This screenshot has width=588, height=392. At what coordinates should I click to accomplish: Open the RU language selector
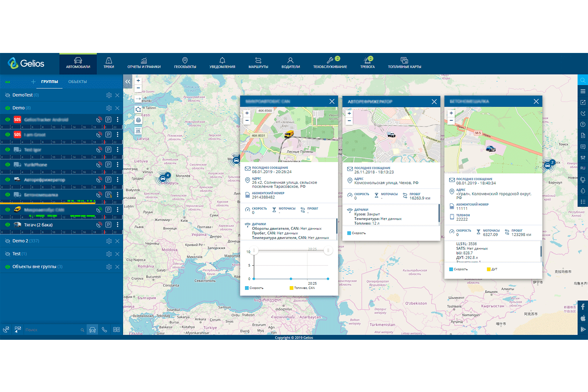[583, 168]
